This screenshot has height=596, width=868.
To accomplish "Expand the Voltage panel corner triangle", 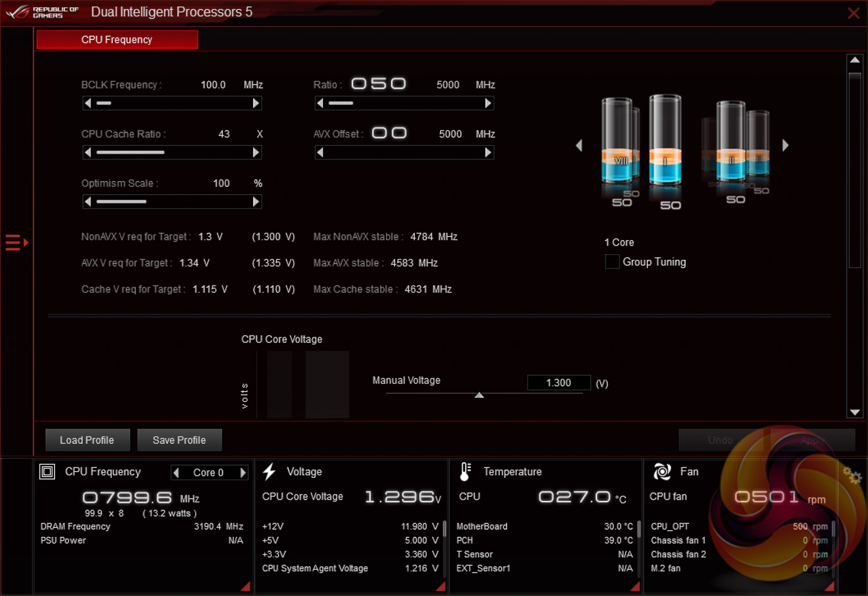I will tap(440, 586).
